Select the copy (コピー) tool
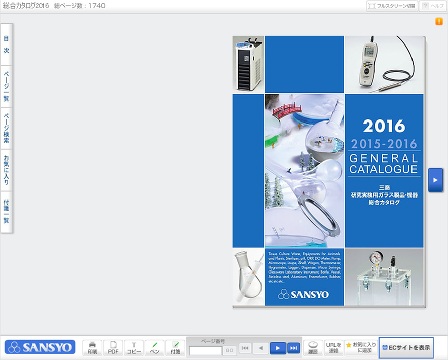This screenshot has height=360, width=448. click(134, 348)
